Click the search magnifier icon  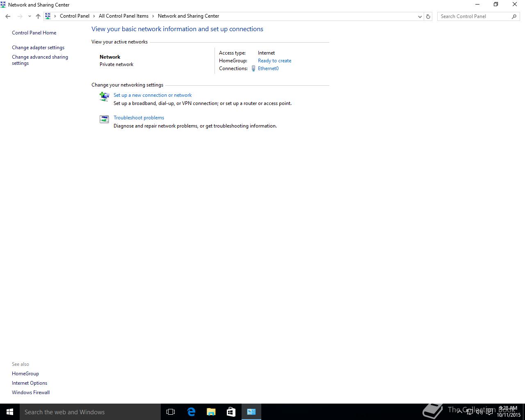click(x=514, y=16)
